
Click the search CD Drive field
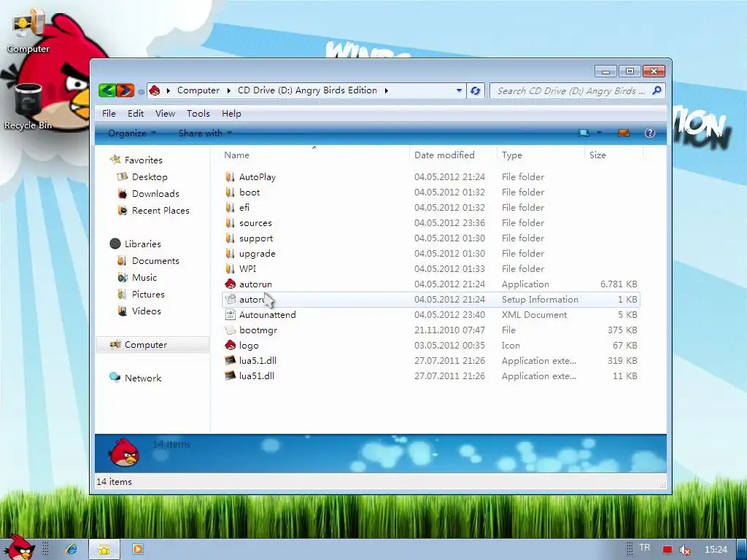tap(571, 90)
